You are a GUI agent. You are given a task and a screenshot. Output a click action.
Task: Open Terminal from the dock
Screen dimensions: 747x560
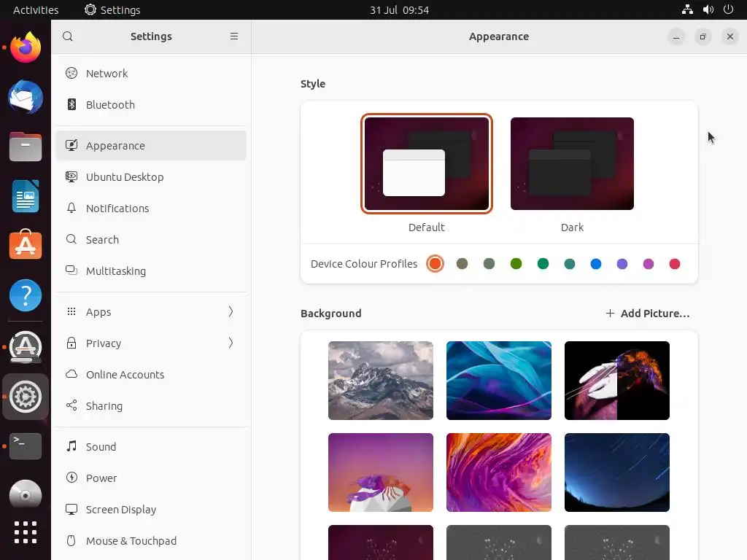[x=26, y=446]
